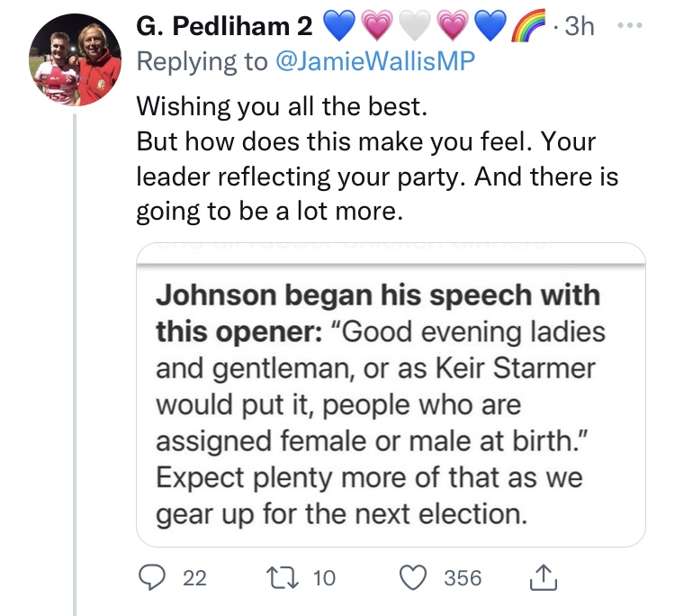Viewport: 675px width, 616px height.
Task: Click the like count 356
Action: point(463,578)
